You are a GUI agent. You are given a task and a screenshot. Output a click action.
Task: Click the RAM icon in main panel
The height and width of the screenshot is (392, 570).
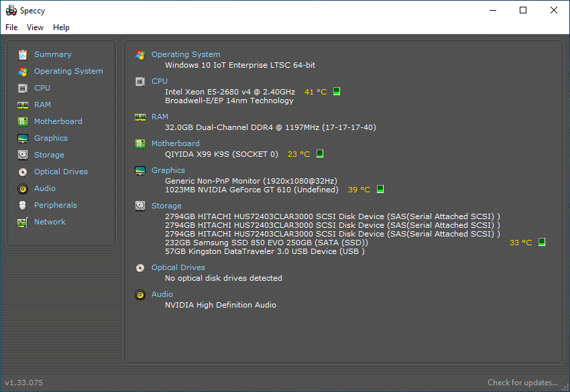(x=140, y=117)
